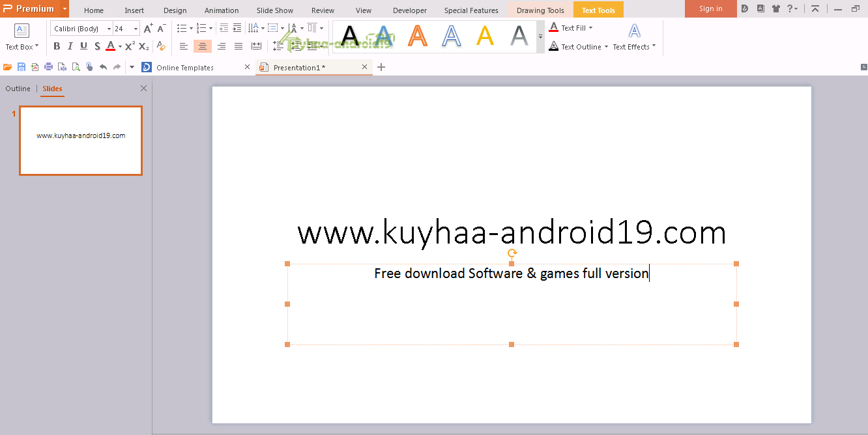Justify the paragraph text
868x435 pixels.
pos(239,46)
